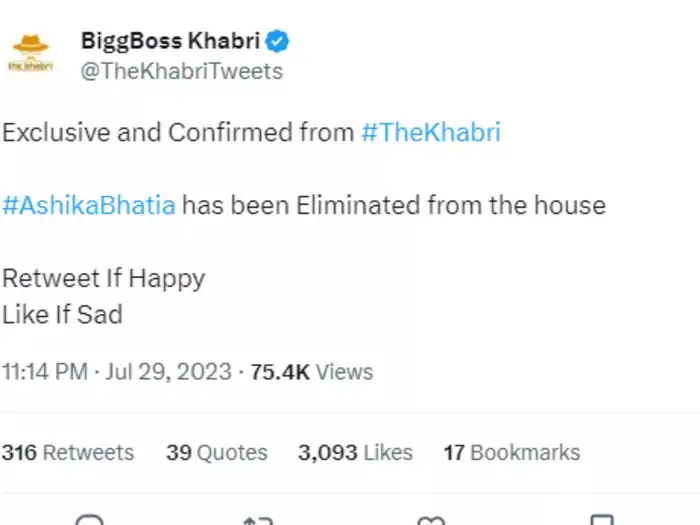Show the 3,093 Likes list

[355, 452]
